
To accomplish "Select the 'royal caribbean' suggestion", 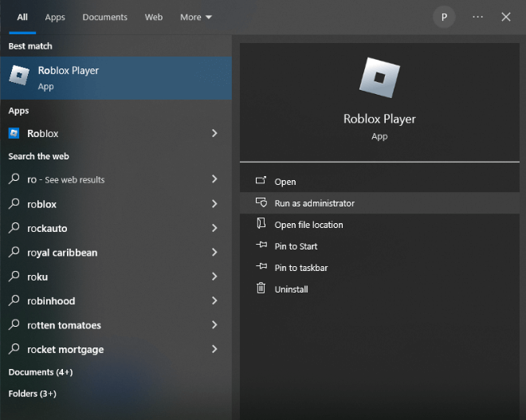I will pos(116,252).
